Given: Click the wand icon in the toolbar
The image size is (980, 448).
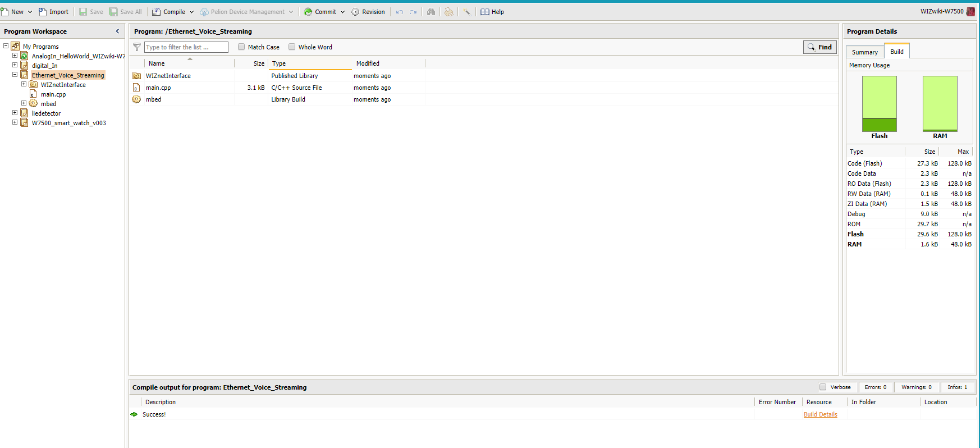Looking at the screenshot, I should [467, 12].
